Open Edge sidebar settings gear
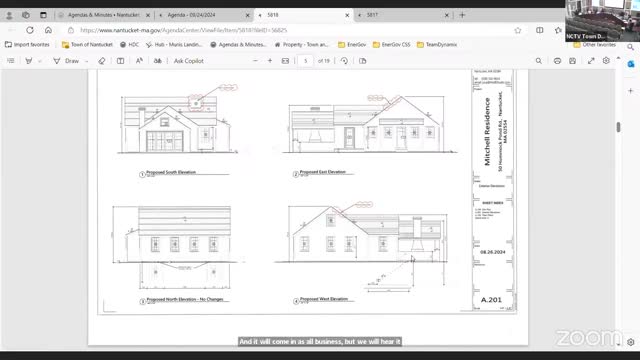The image size is (640, 360). tap(631, 342)
